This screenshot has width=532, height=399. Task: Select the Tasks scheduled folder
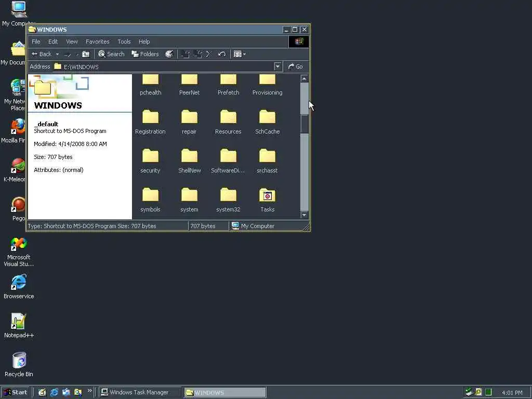click(268, 200)
